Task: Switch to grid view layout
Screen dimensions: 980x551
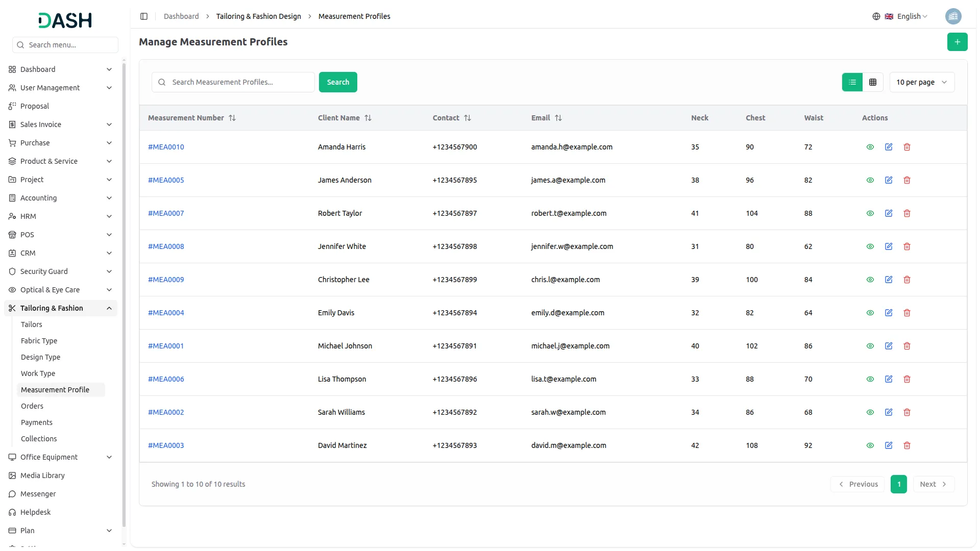Action: click(873, 82)
